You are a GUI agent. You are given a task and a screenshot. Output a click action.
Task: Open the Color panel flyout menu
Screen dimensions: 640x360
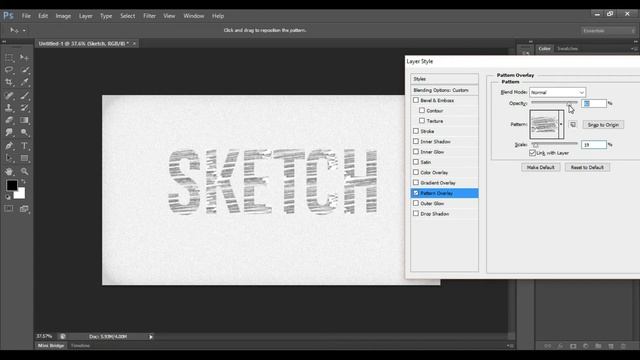pyautogui.click(x=634, y=49)
